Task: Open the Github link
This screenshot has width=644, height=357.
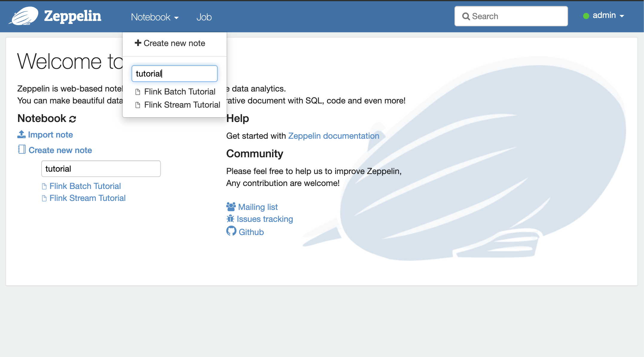Action: pos(251,232)
